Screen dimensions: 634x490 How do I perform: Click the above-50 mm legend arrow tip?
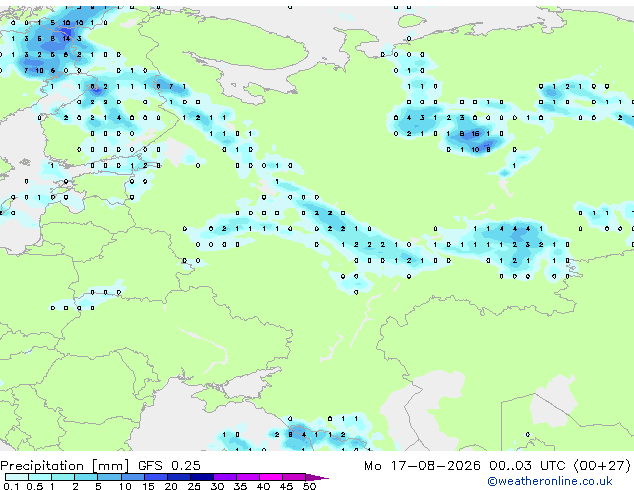tap(317, 477)
